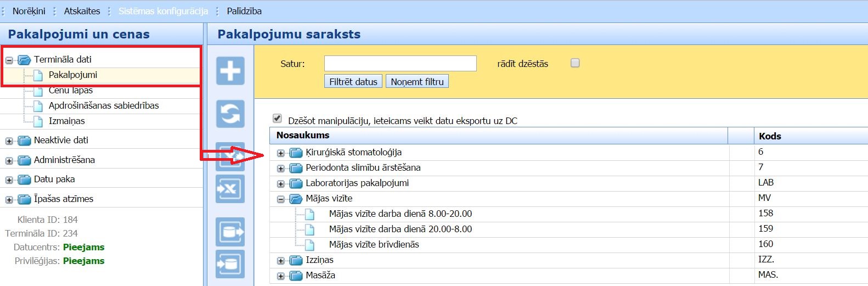This screenshot has height=286, width=868.
Task: Open the Norēķini menu
Action: [x=29, y=11]
